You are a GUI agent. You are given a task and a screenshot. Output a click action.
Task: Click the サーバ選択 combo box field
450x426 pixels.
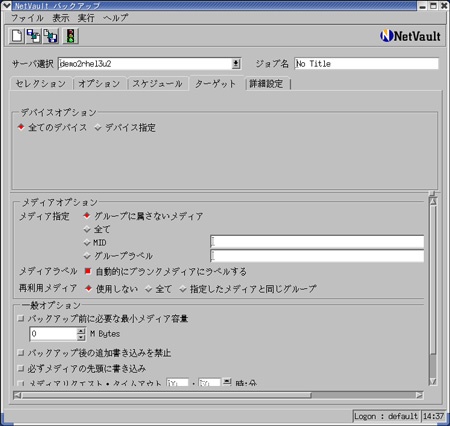[149, 64]
